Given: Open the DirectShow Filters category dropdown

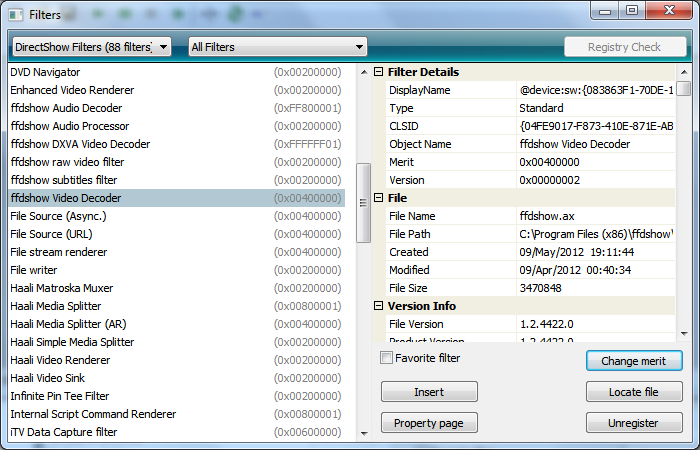Looking at the screenshot, I should [92, 46].
